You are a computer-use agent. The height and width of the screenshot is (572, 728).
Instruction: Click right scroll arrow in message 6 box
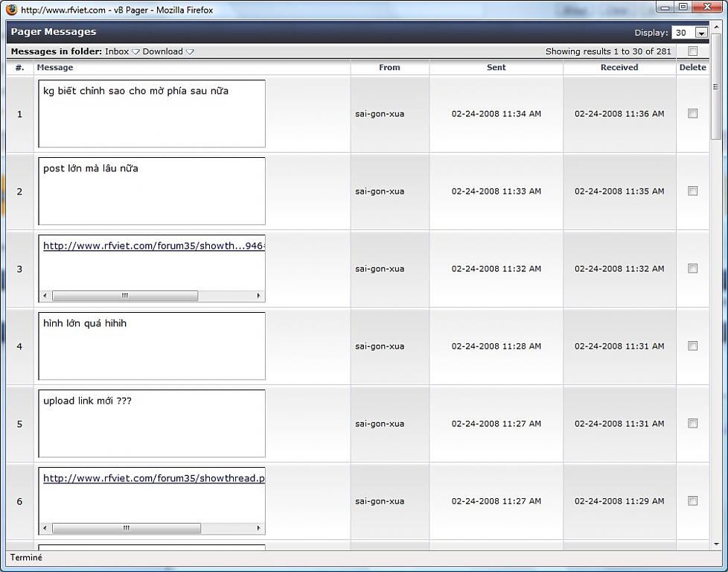pos(259,528)
